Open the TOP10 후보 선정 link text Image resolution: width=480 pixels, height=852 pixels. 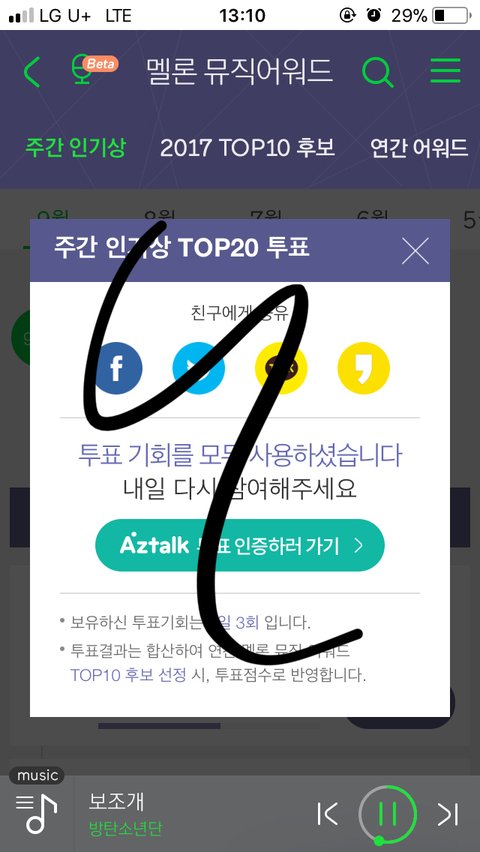pos(128,675)
